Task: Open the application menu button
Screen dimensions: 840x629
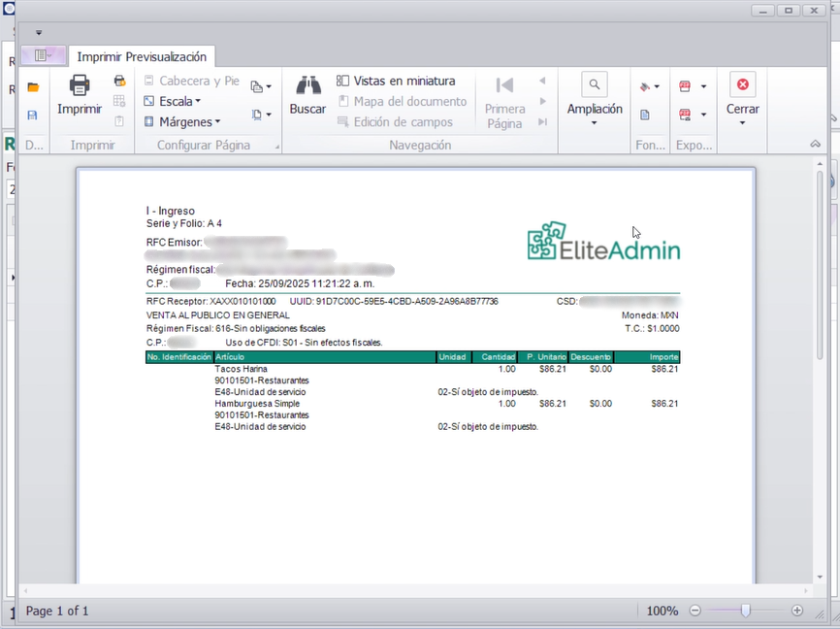Action: (x=49, y=56)
